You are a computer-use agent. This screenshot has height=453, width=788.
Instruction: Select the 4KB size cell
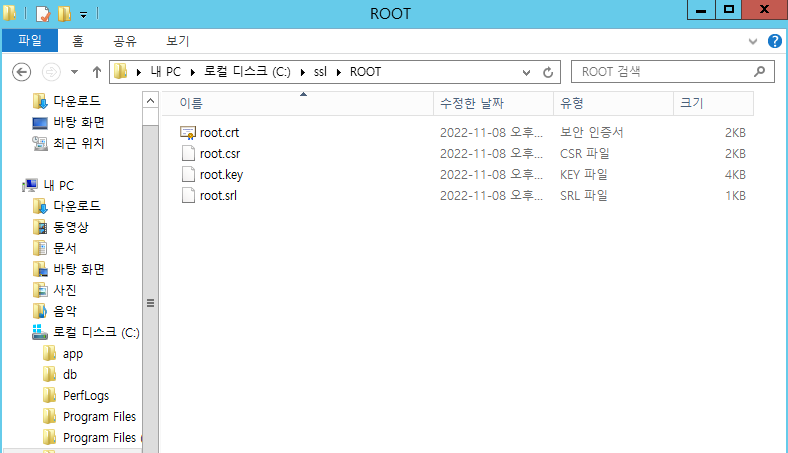point(735,174)
